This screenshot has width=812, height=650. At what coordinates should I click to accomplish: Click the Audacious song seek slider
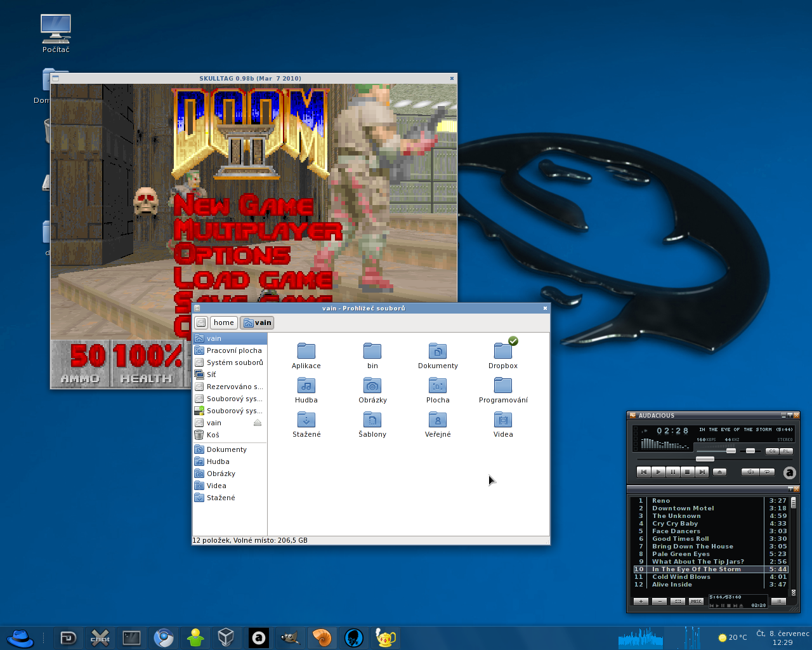click(x=705, y=459)
